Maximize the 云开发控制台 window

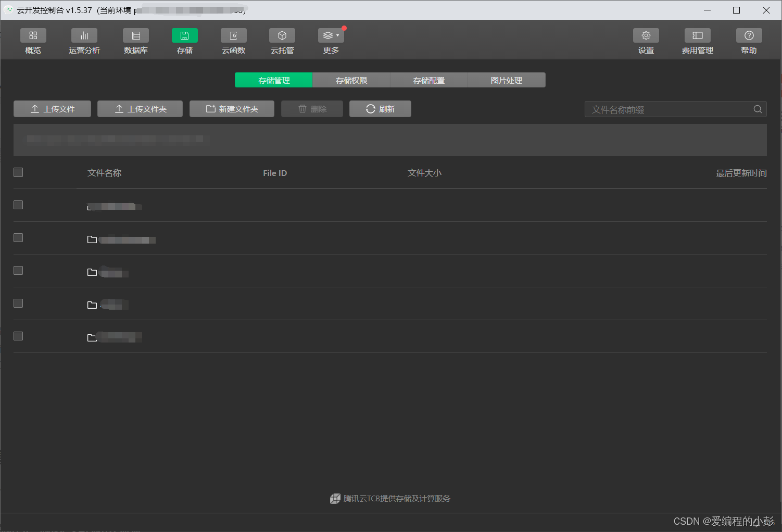coord(737,10)
